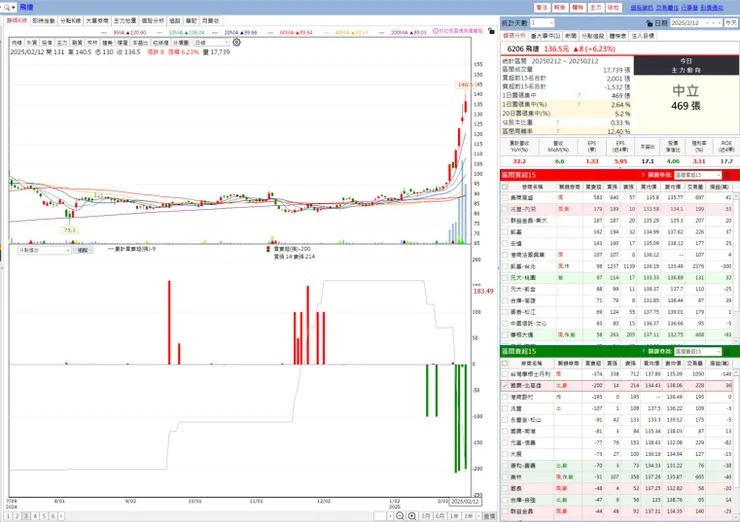Check the 港商野村 row checkbox
This screenshot has width=740, height=522.
505,397
